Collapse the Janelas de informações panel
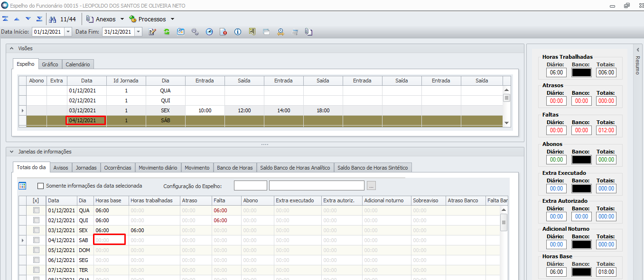 pyautogui.click(x=12, y=152)
